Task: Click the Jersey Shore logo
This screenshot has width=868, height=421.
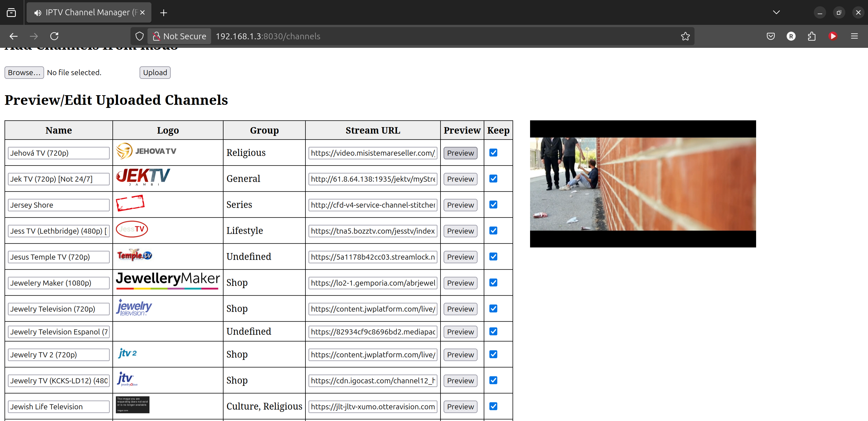Action: click(130, 203)
